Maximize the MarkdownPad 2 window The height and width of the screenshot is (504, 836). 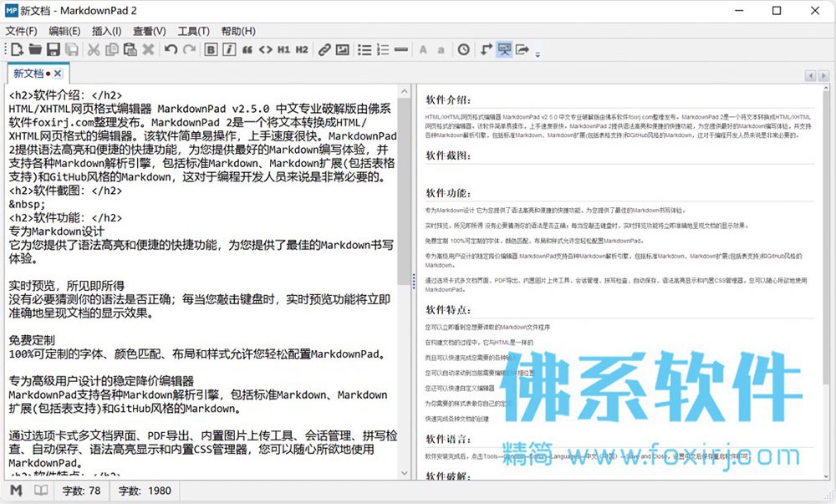(777, 11)
